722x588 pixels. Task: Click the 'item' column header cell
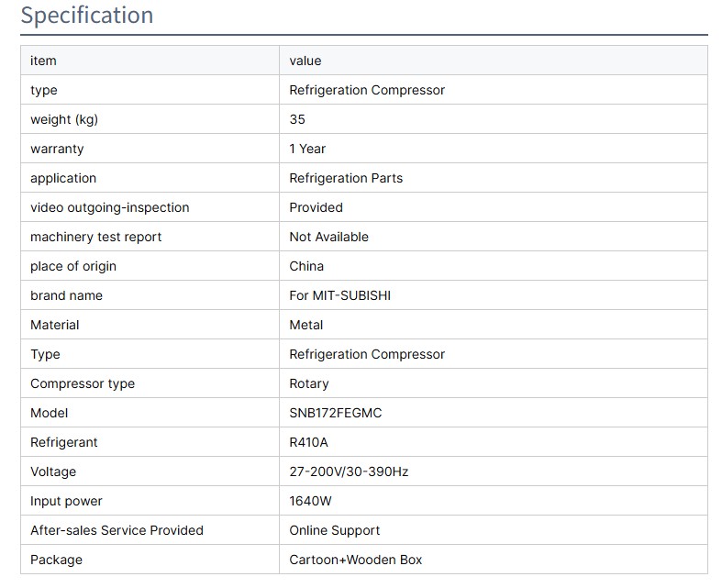[43, 61]
